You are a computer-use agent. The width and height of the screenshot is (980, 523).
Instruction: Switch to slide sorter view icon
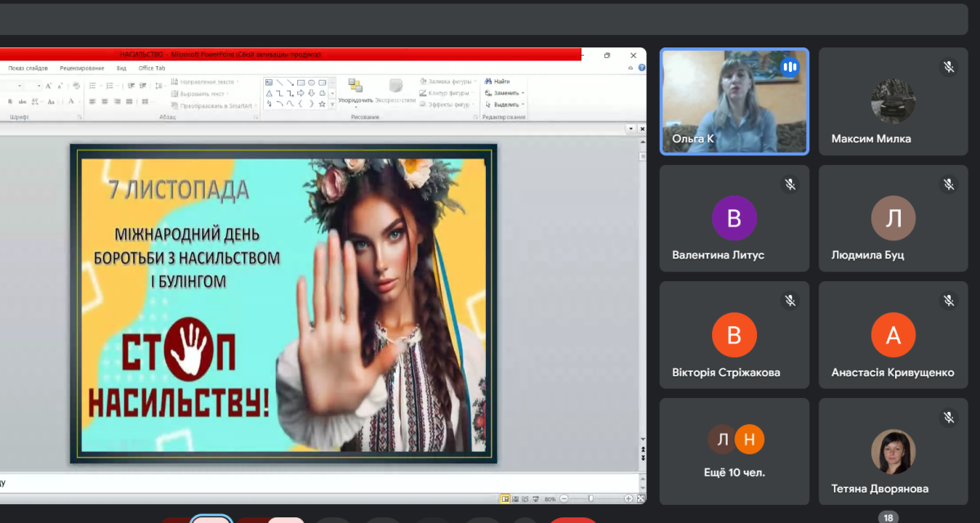tap(516, 498)
